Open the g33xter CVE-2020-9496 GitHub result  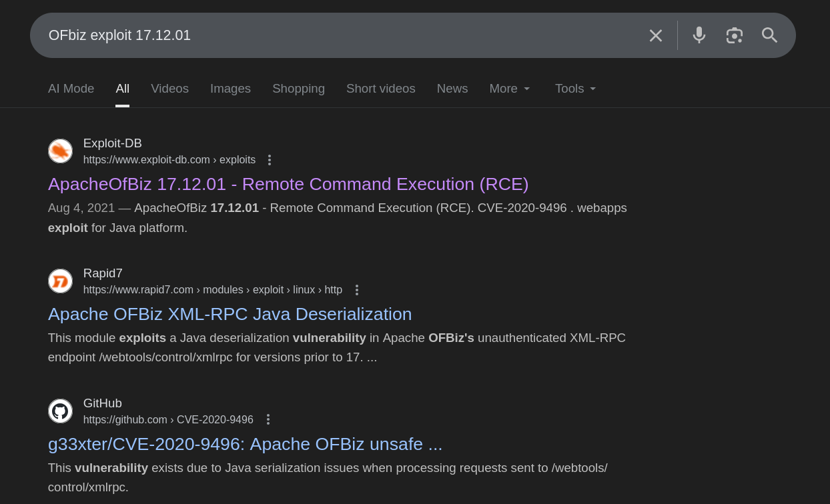(245, 444)
